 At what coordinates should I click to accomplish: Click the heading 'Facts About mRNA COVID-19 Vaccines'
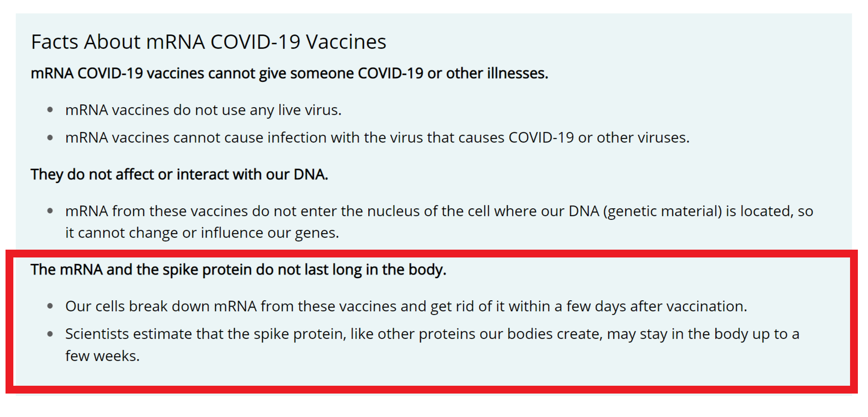208,42
